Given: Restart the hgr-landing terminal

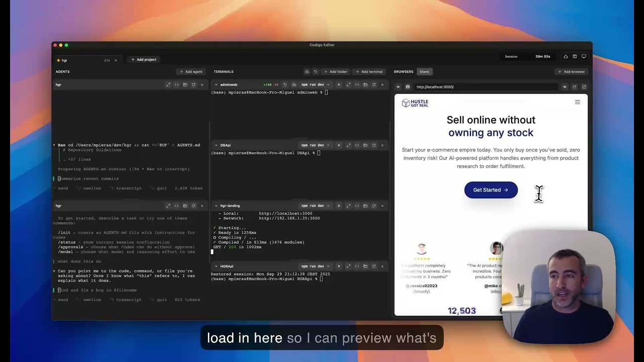Looking at the screenshot, I should point(374,206).
